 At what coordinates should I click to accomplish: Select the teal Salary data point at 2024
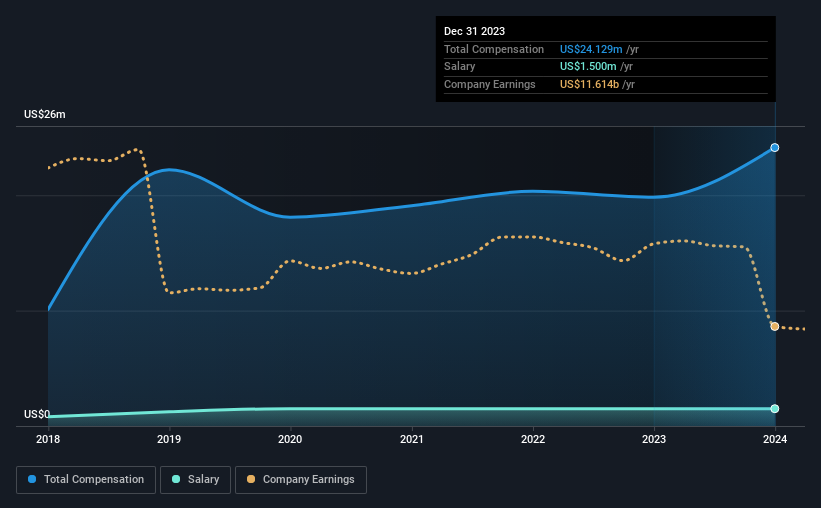coord(775,408)
